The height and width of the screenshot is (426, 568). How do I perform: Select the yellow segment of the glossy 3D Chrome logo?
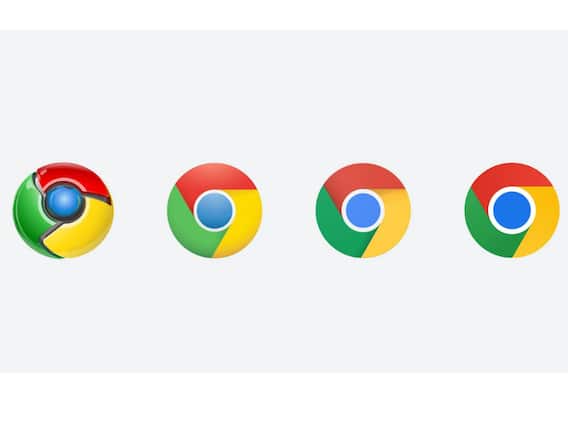[x=83, y=232]
